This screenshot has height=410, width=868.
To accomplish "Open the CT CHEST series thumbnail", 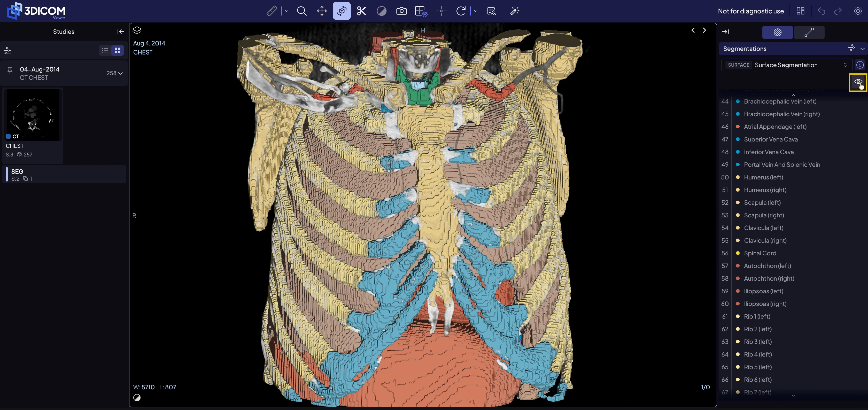I will 33,115.
